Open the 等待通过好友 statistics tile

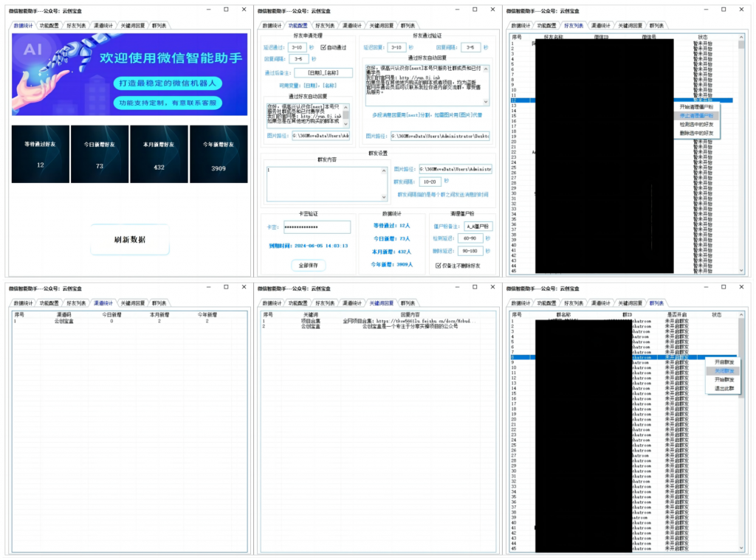(x=41, y=154)
